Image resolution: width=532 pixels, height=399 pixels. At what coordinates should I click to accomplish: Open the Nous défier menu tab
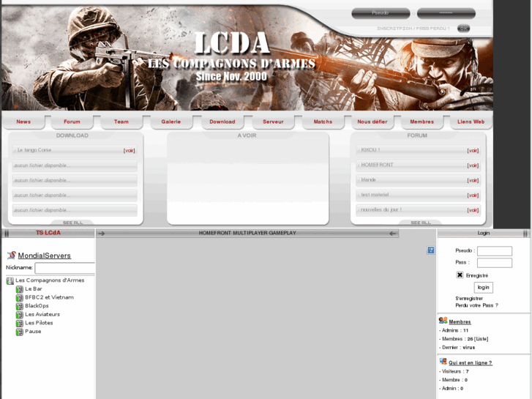click(372, 122)
